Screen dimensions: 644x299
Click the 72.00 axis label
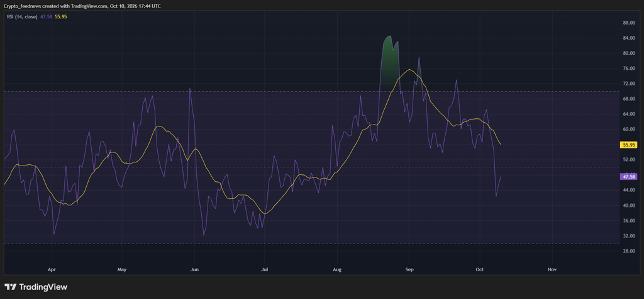point(629,84)
